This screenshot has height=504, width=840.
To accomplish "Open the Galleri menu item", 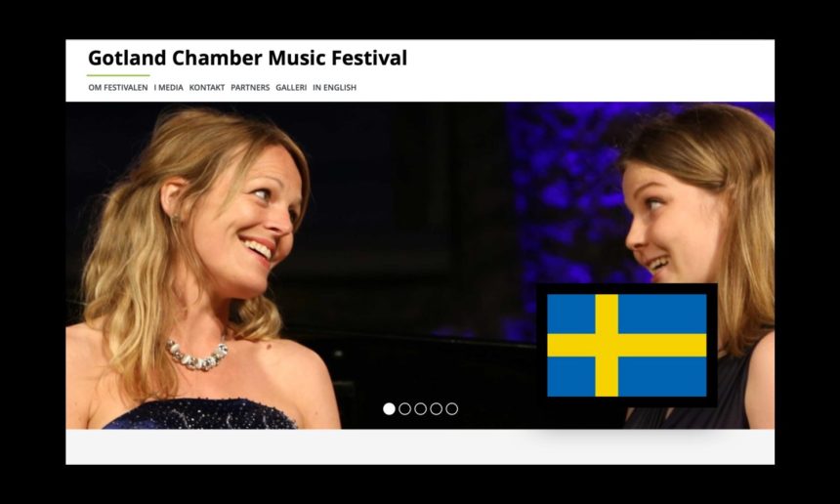I will (x=291, y=87).
